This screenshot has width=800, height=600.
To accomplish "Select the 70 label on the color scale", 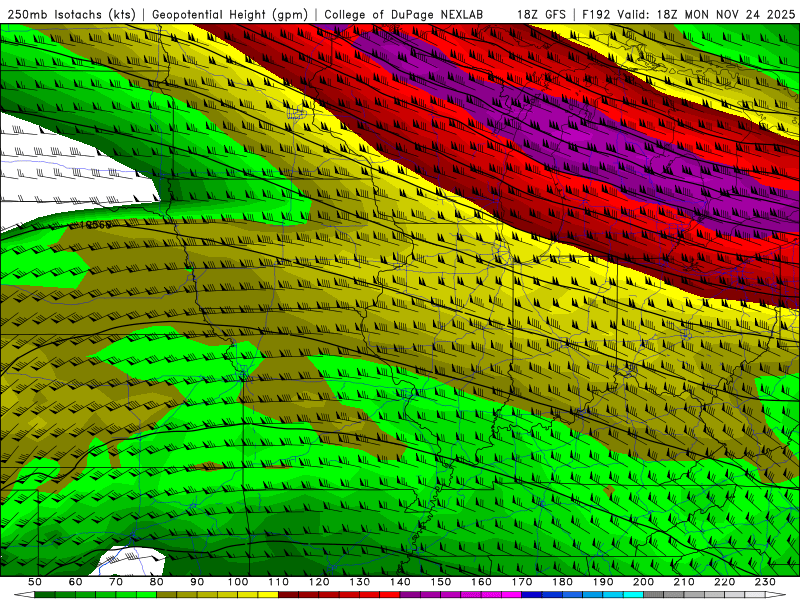I will (116, 582).
